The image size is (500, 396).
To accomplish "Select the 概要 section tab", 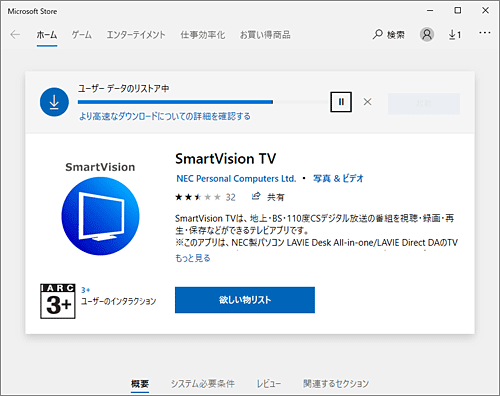I will tap(140, 384).
